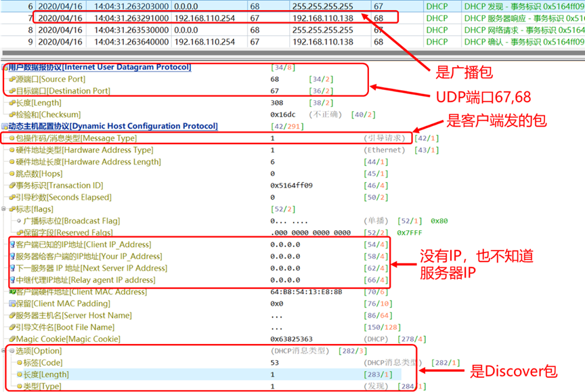The height and width of the screenshot is (392, 585).
Task: Click the IP icon beside 中继代理IP地址[Relay agent IP address]
Action: pyautogui.click(x=12, y=280)
